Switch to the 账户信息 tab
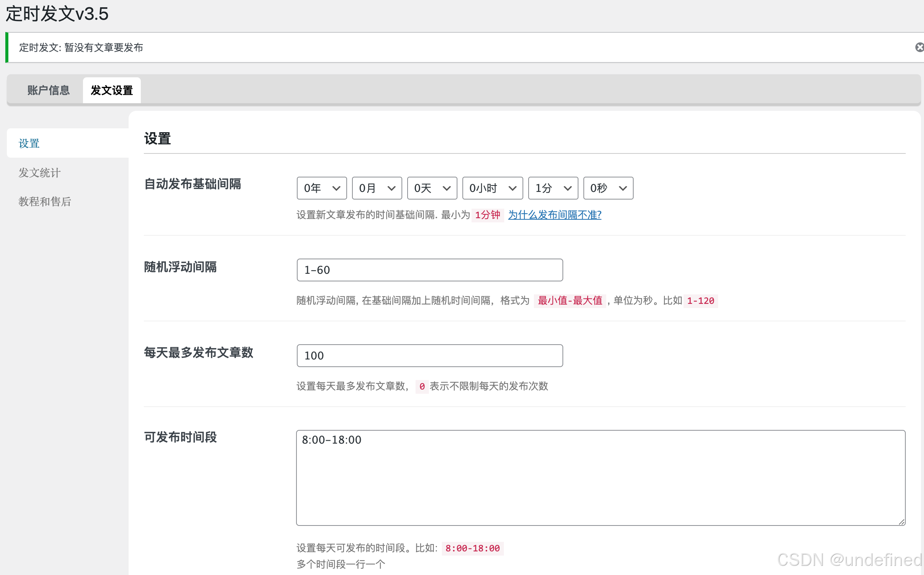Image resolution: width=924 pixels, height=575 pixels. tap(48, 90)
